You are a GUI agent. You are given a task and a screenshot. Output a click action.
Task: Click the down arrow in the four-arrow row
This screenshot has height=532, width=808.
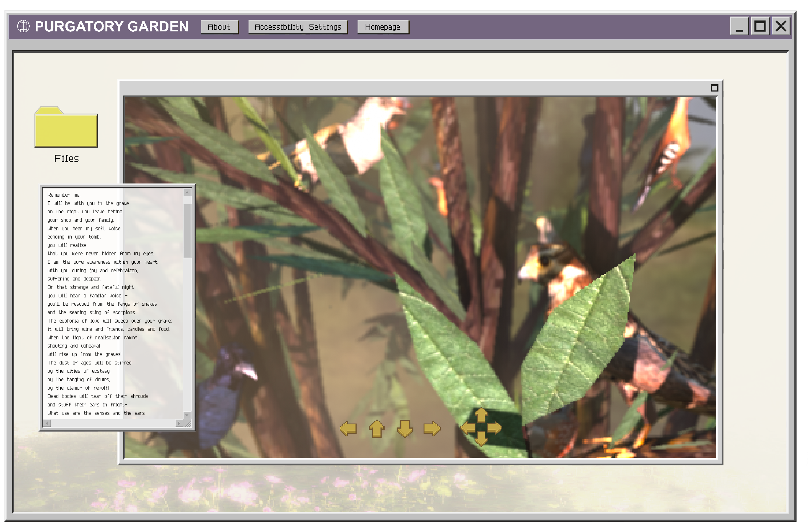pyautogui.click(x=405, y=429)
